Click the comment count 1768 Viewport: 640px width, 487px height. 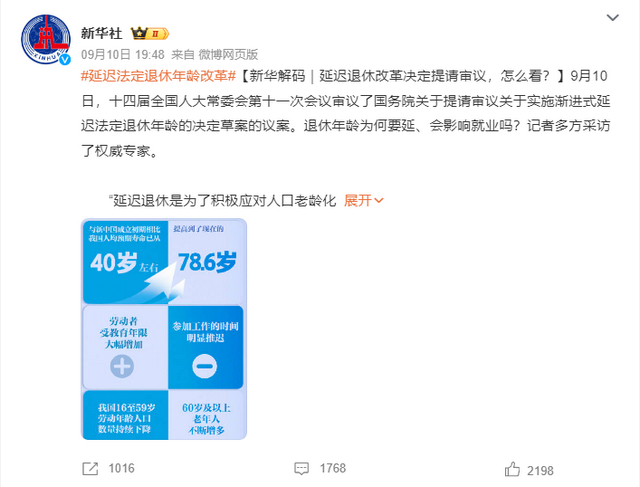[x=333, y=468]
